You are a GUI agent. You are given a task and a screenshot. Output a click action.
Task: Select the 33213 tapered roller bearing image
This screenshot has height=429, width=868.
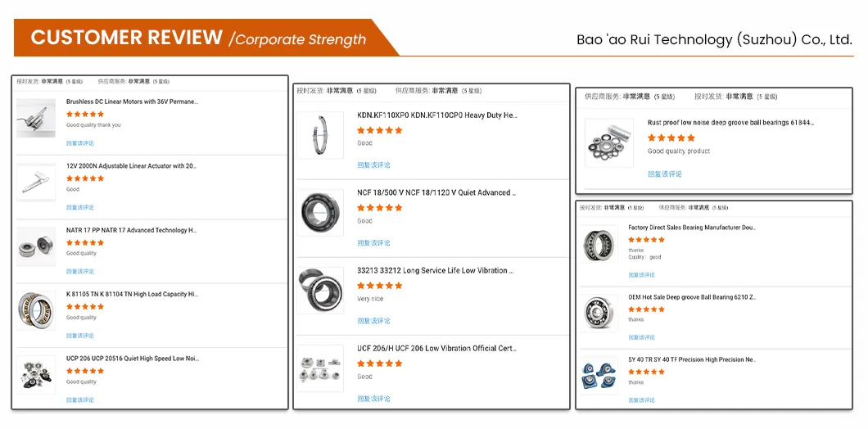click(320, 291)
